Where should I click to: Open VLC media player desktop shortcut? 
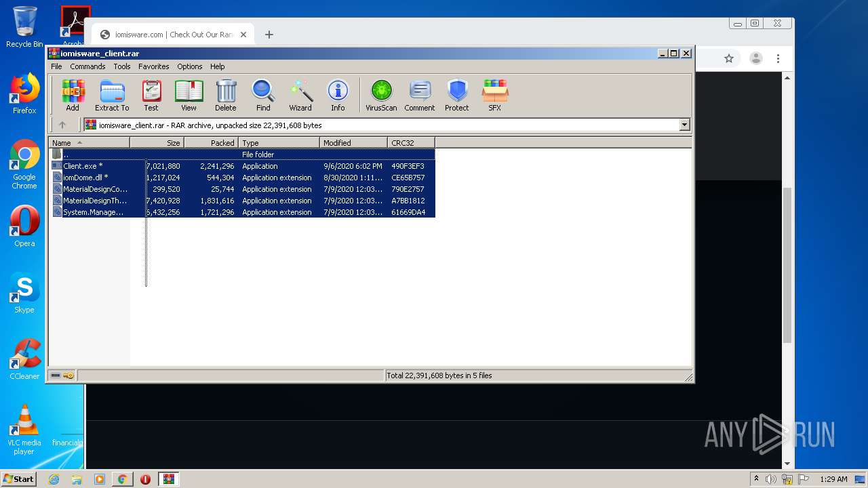[x=24, y=430]
